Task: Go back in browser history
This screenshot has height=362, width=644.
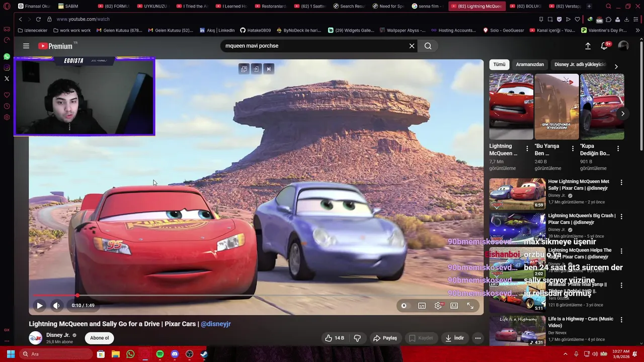Action: (20, 19)
